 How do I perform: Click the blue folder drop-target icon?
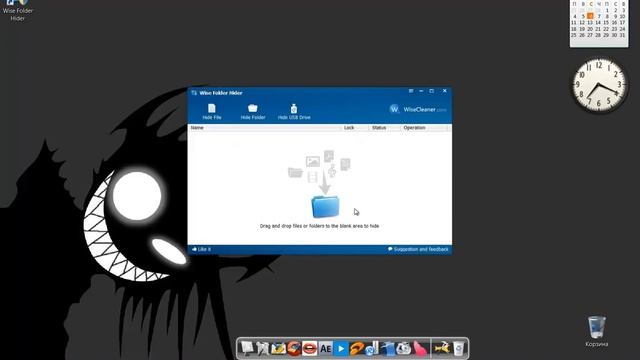325,207
